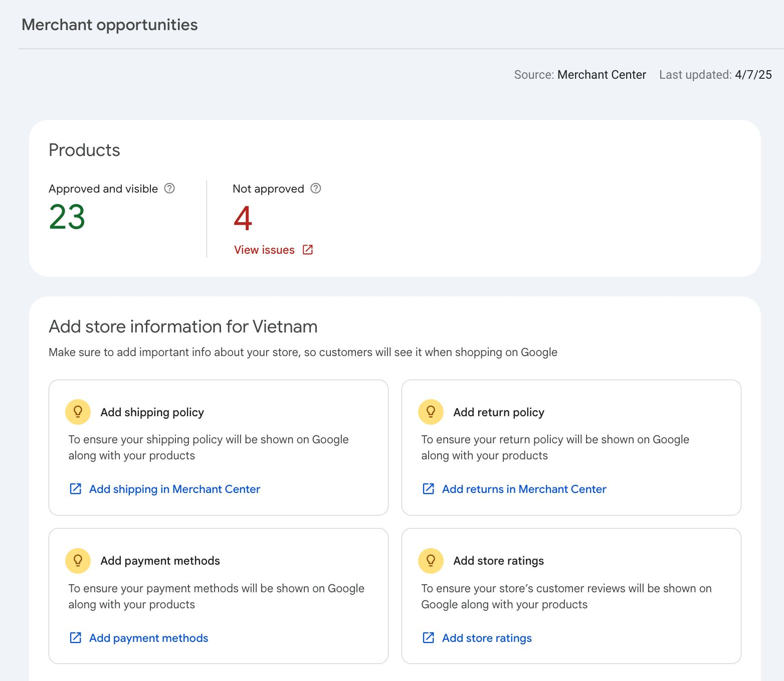Open Add payment methods
784x681 pixels.
[x=148, y=637]
